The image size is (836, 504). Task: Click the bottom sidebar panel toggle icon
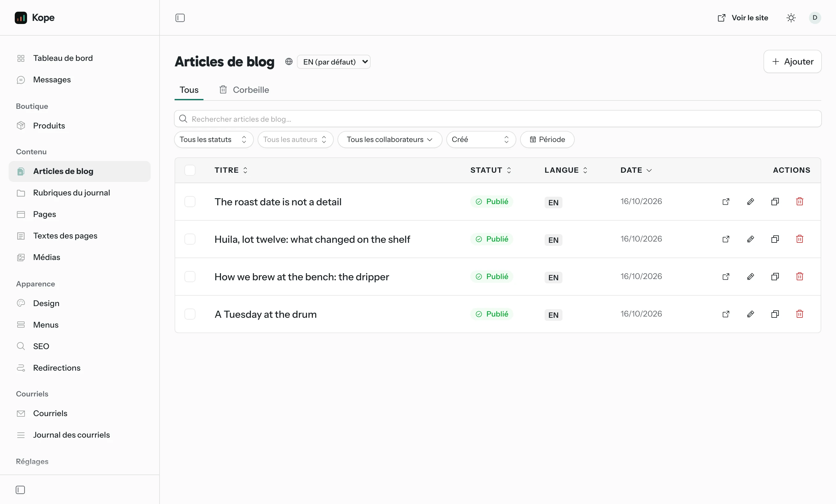(x=20, y=490)
